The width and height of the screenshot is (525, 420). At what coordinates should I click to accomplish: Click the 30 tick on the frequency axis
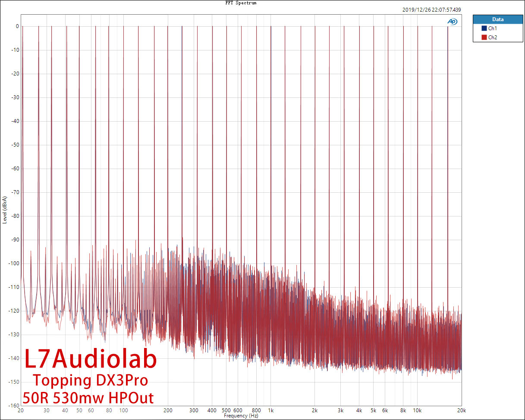[47, 411]
